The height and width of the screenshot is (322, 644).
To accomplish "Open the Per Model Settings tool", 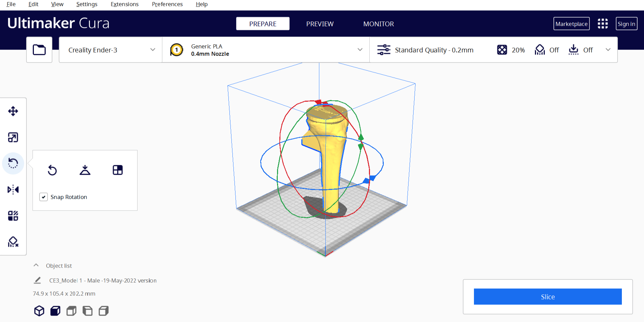I will coord(13,216).
